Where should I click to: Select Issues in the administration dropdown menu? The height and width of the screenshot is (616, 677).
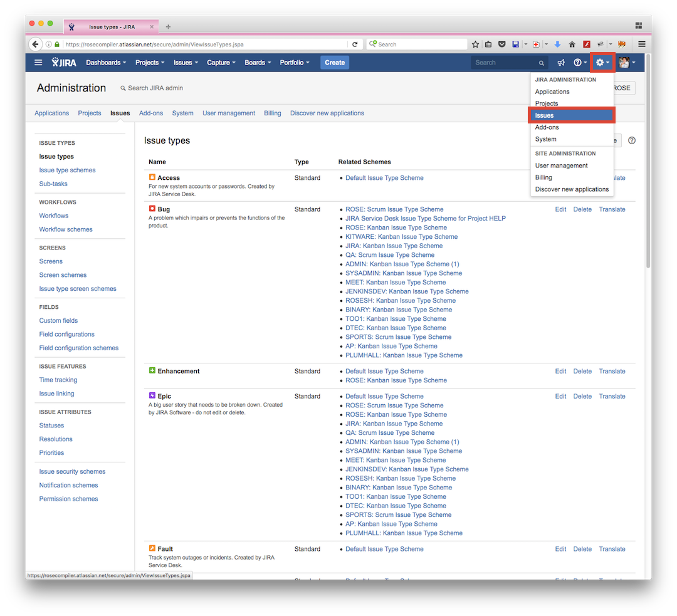point(571,115)
